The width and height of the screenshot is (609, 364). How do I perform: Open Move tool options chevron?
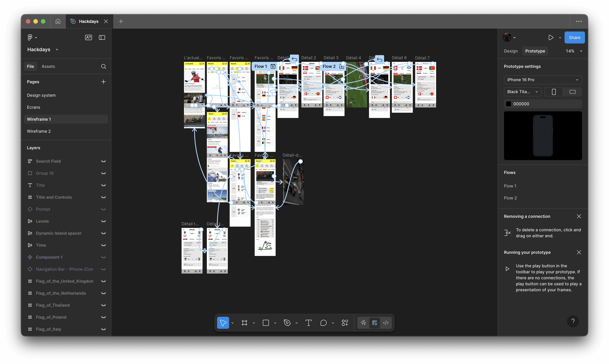(x=232, y=323)
